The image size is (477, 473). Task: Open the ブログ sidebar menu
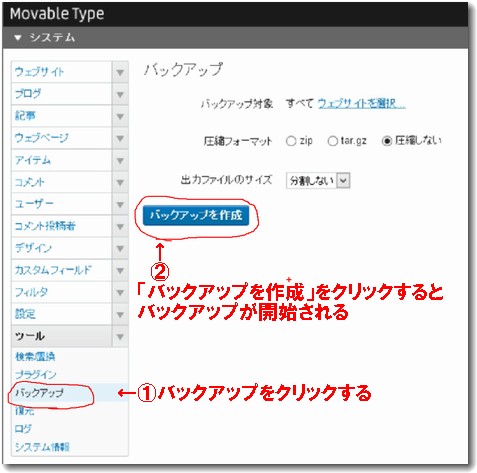pyautogui.click(x=62, y=94)
